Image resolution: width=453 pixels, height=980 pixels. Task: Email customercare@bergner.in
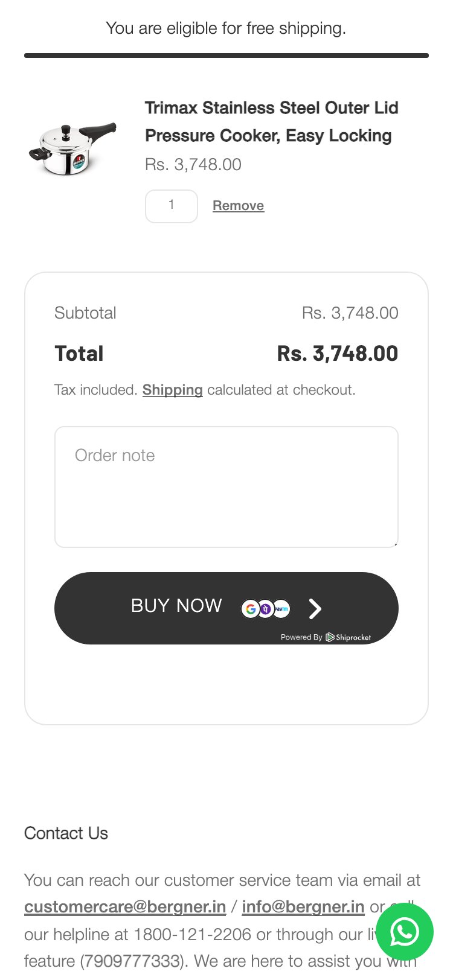pos(125,907)
